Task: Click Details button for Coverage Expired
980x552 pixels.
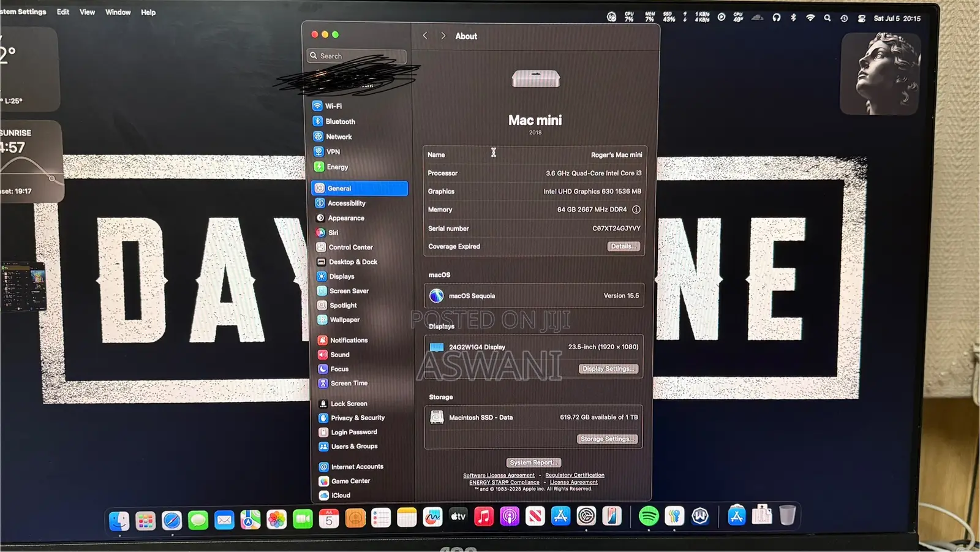Action: (624, 246)
